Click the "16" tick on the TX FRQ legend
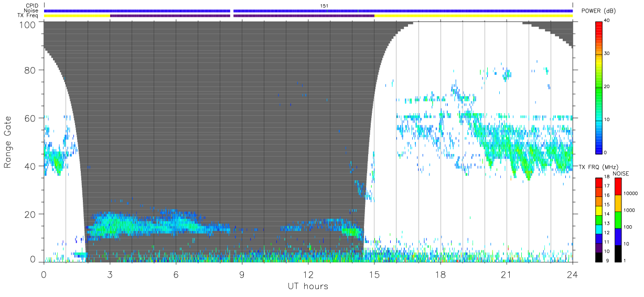 click(607, 195)
